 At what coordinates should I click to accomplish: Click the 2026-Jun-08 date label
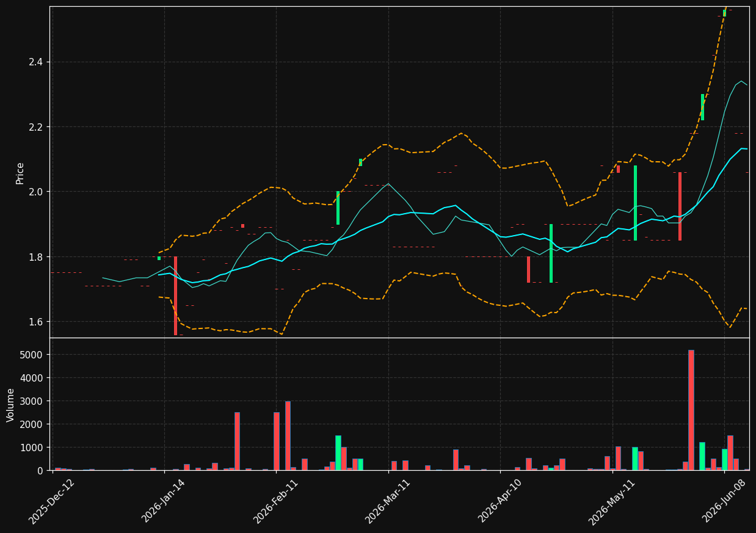click(x=724, y=501)
